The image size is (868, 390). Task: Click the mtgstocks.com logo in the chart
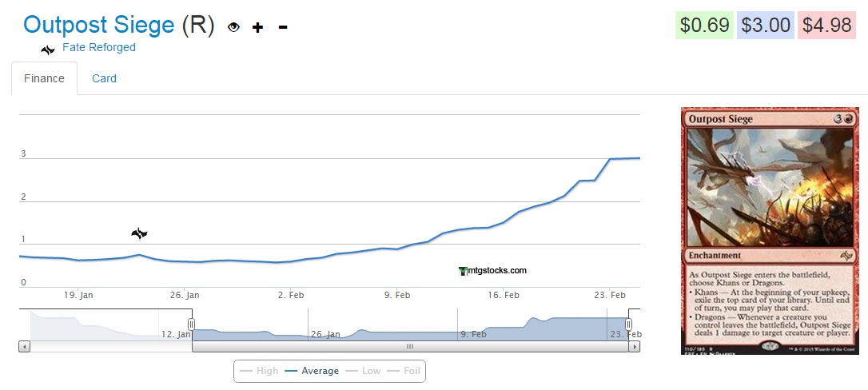point(493,271)
